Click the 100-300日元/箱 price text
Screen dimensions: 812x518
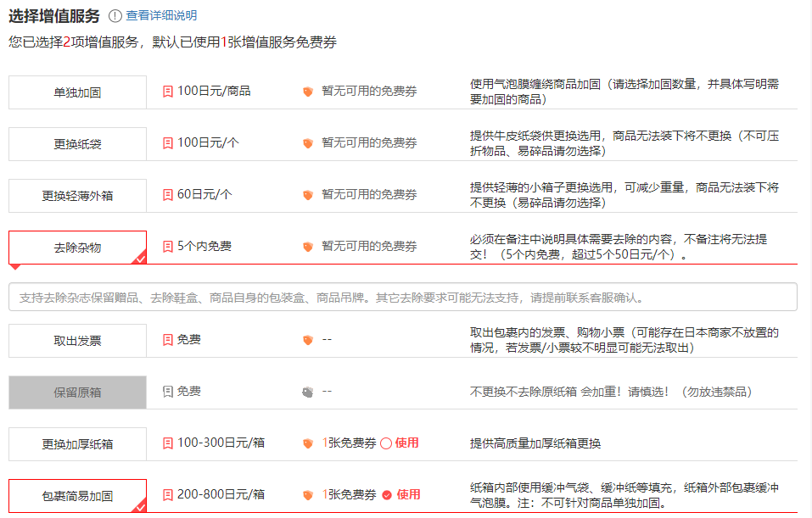pyautogui.click(x=221, y=443)
